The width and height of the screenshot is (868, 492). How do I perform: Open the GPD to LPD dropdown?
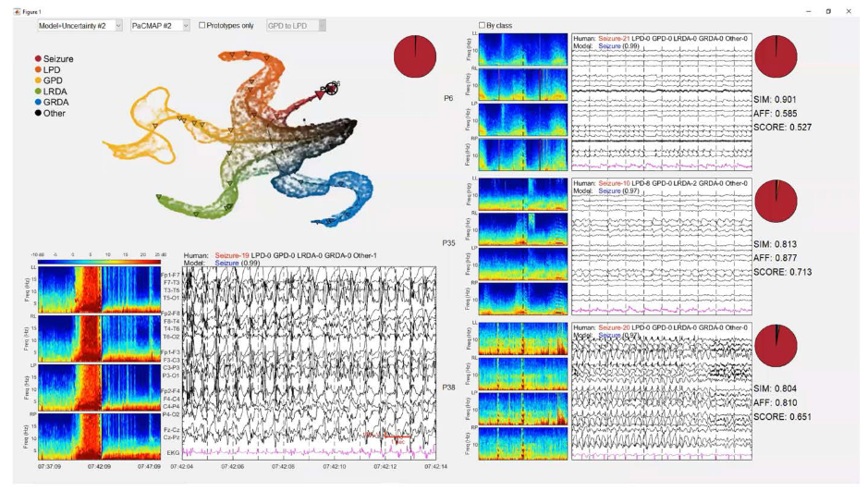click(x=296, y=25)
